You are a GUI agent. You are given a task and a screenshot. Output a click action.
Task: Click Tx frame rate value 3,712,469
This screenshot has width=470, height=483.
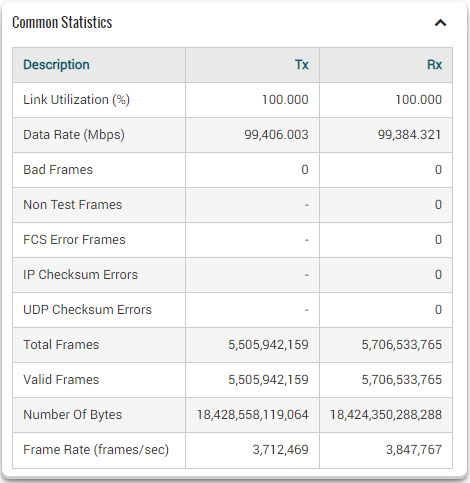[x=280, y=450]
